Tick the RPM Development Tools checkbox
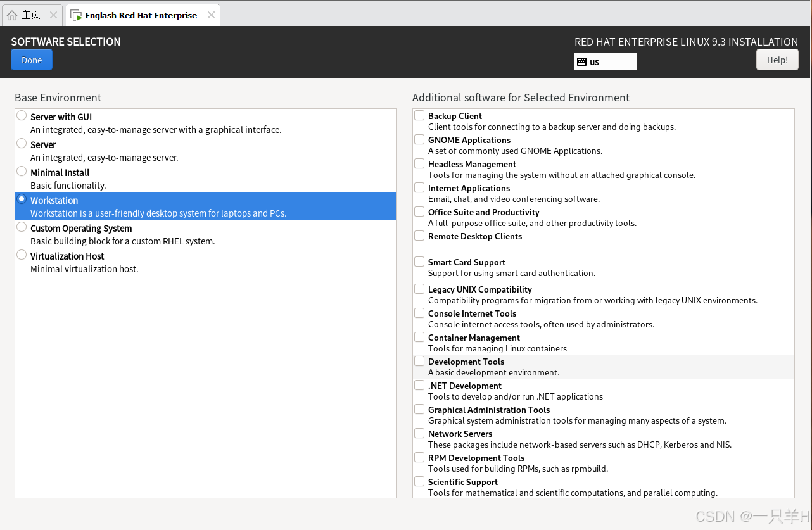The image size is (812, 530). point(419,457)
